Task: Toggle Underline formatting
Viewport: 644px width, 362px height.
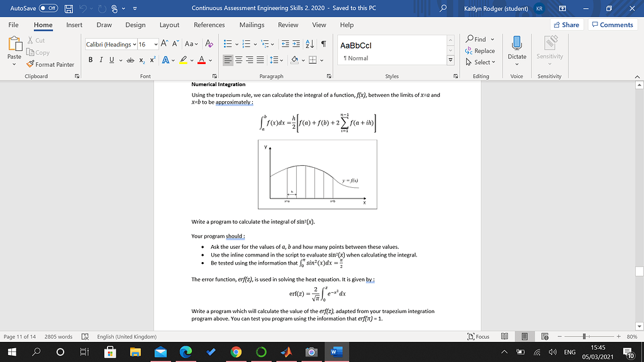Action: [112, 60]
